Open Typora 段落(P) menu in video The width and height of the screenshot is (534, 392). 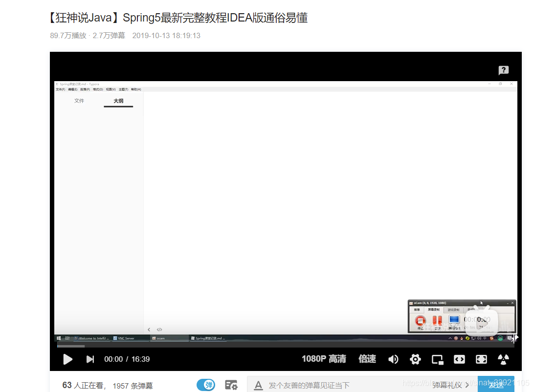[x=85, y=89]
